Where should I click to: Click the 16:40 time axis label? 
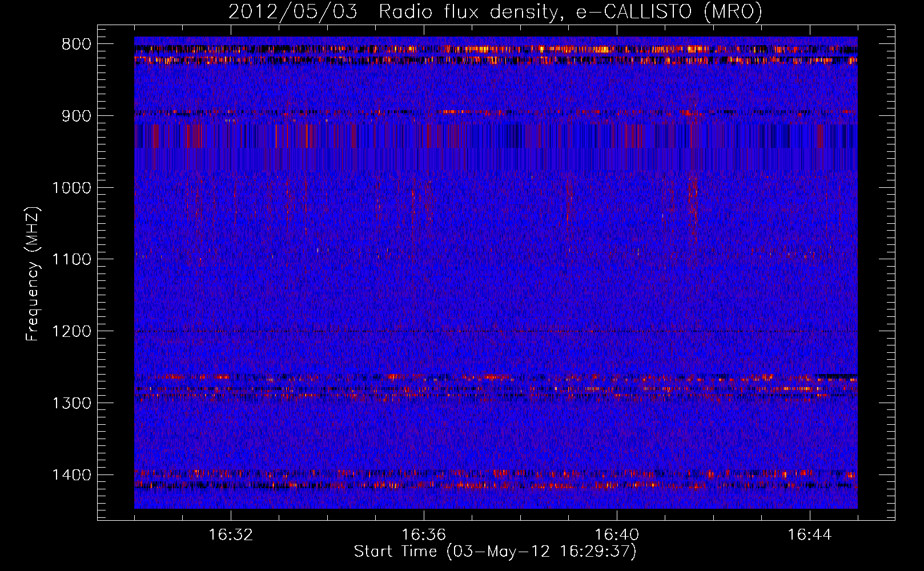617,535
